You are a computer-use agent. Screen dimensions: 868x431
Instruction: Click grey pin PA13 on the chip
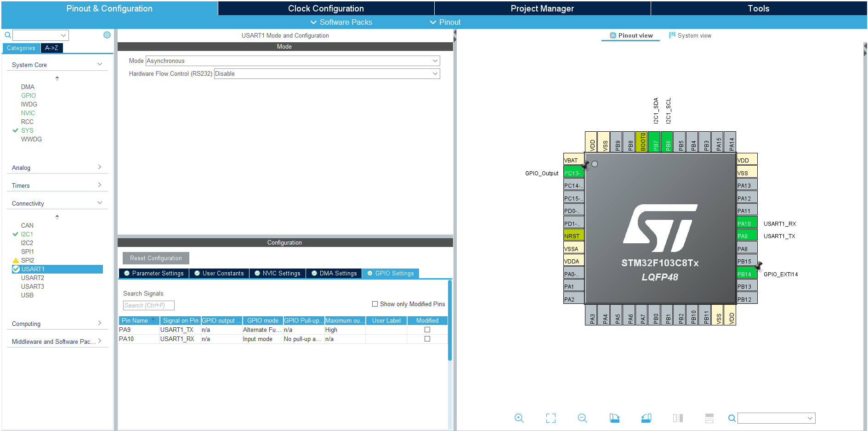pyautogui.click(x=747, y=185)
